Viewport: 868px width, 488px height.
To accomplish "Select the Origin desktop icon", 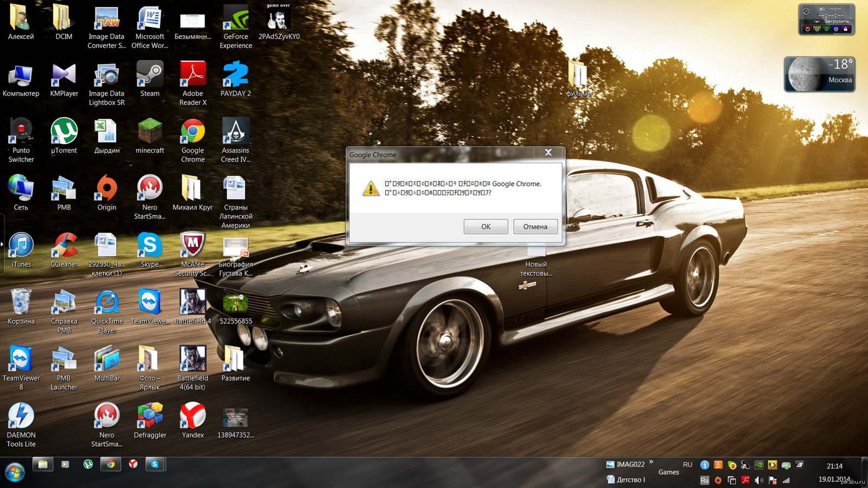I will point(107,193).
